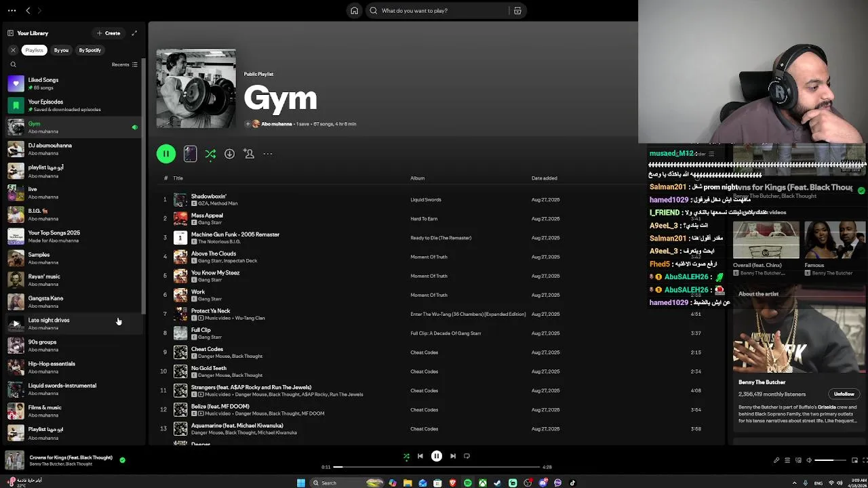This screenshot has width=868, height=488.
Task: Toggle shuffle for Gym playlist
Action: 210,154
